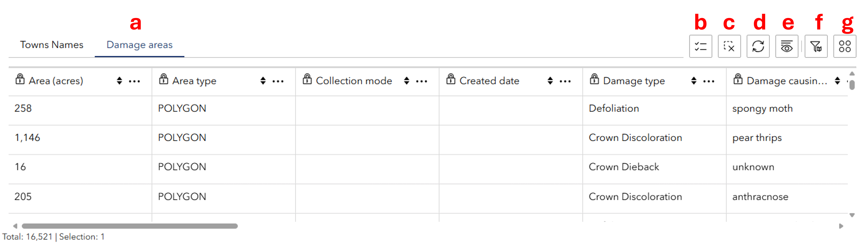
Task: Sort the Area (acres) column
Action: coord(119,81)
